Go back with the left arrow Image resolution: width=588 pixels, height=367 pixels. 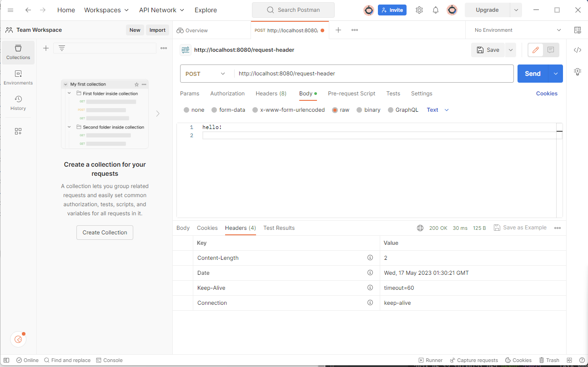[x=28, y=10]
